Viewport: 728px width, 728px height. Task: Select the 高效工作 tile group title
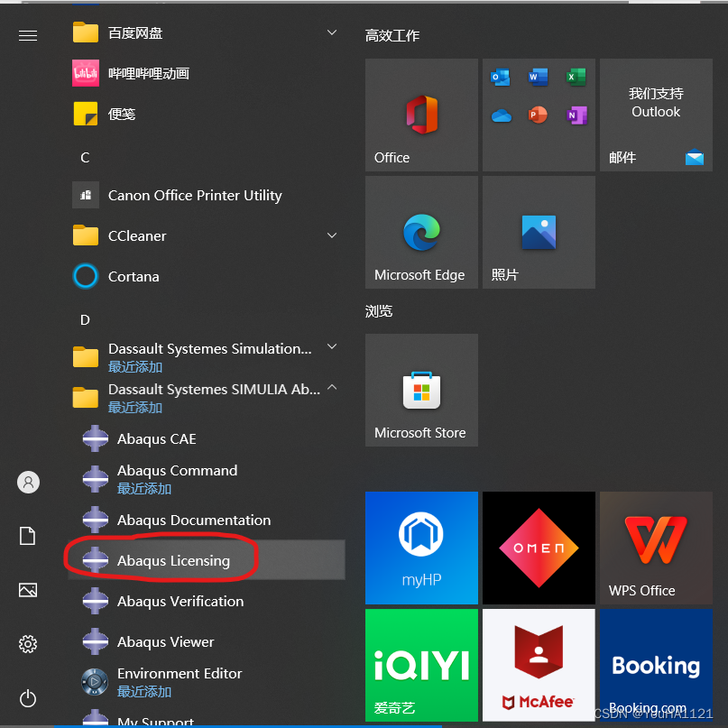(x=392, y=35)
